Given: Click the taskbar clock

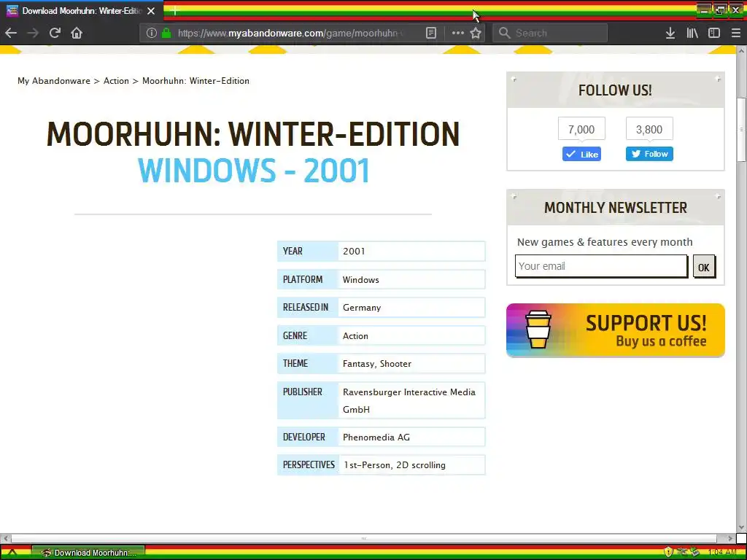Looking at the screenshot, I should point(722,553).
